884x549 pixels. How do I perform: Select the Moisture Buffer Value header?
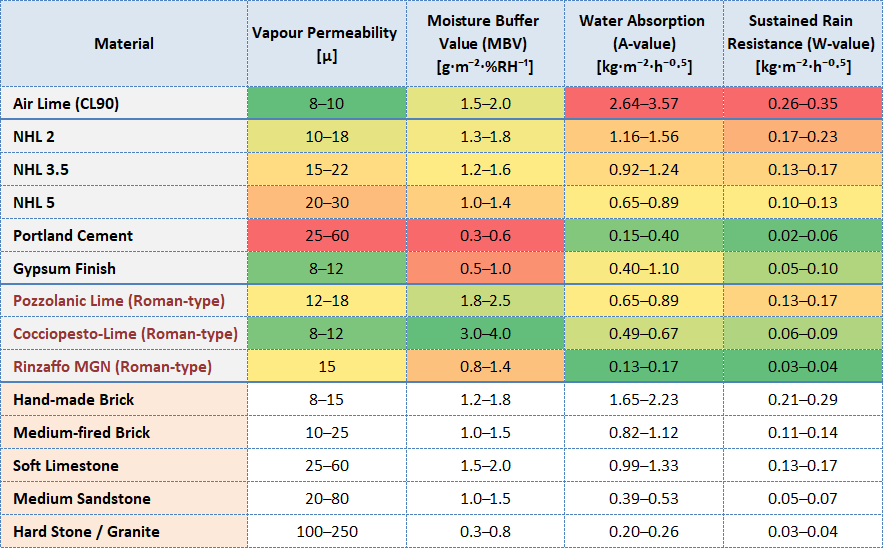coord(485,44)
